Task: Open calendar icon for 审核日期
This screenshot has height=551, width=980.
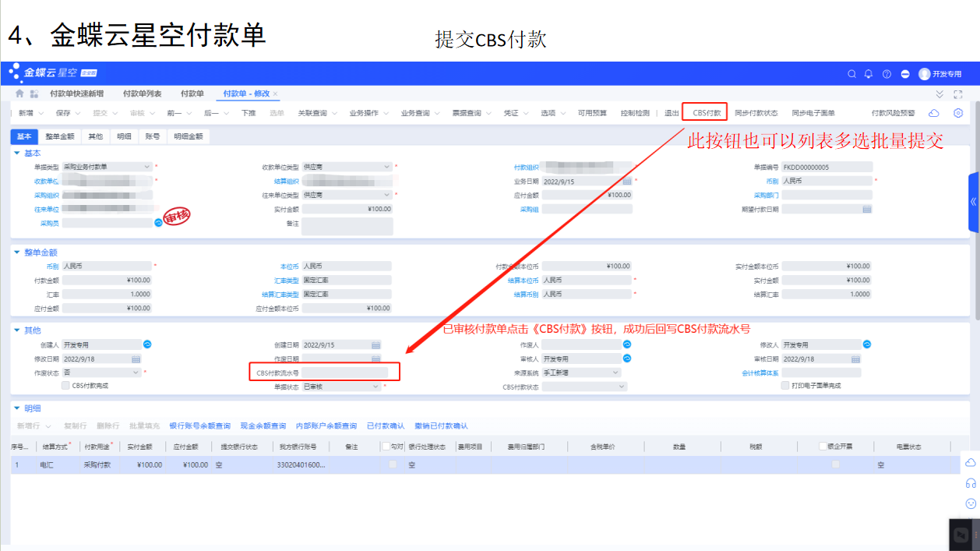Action: 855,359
